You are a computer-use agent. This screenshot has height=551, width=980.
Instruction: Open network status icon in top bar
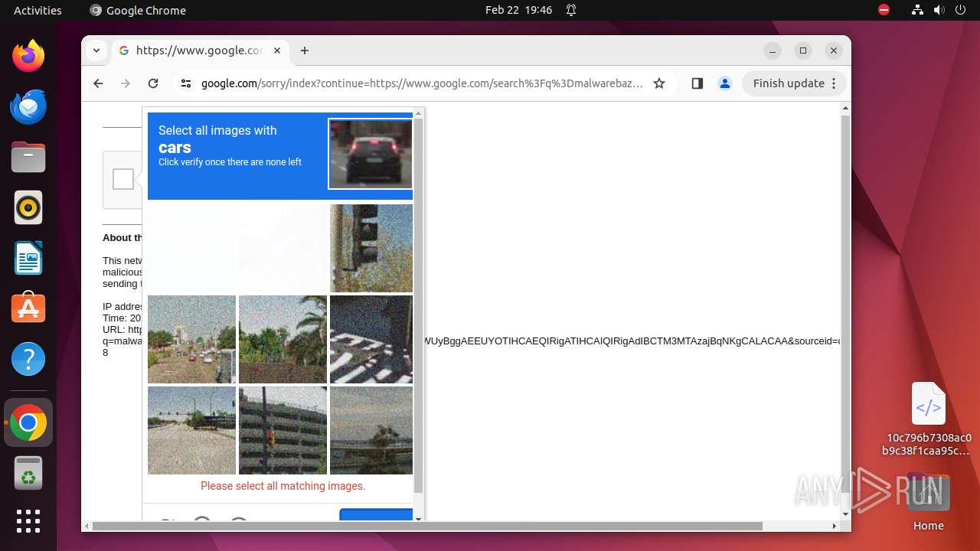[918, 10]
